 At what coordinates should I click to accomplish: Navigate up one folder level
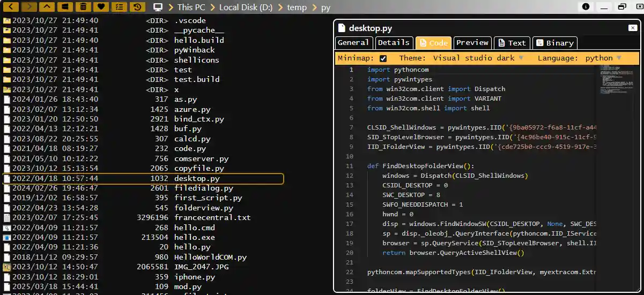click(47, 7)
